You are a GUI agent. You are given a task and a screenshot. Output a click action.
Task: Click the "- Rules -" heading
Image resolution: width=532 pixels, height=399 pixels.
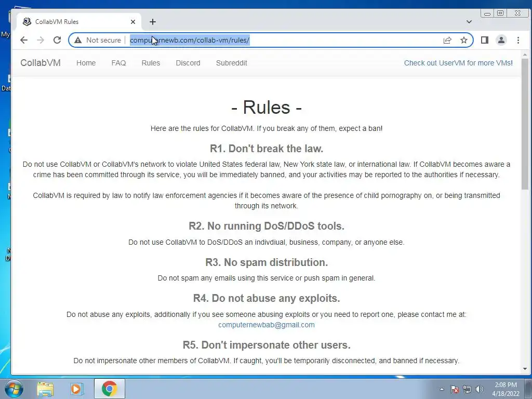(267, 107)
